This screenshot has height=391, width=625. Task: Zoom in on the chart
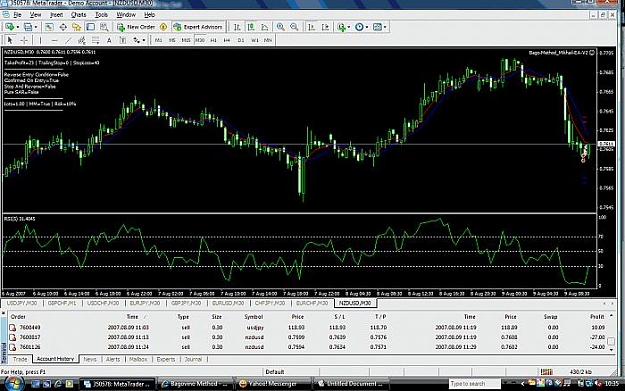pos(281,27)
